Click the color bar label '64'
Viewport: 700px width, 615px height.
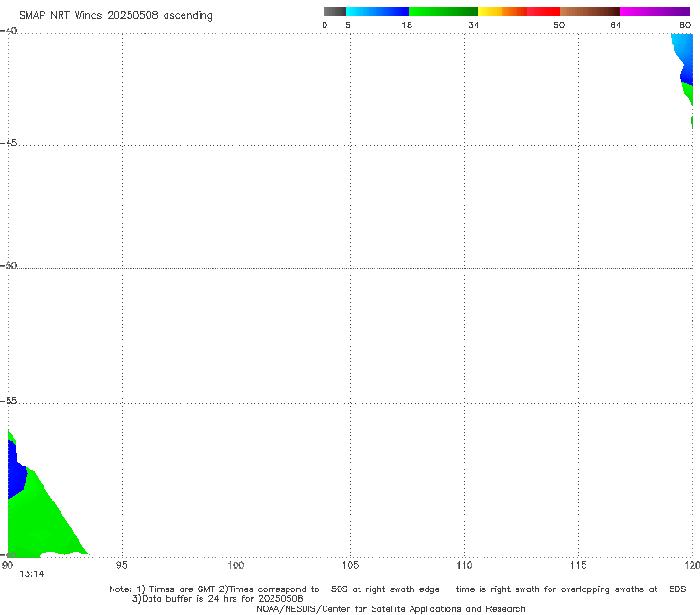[x=616, y=26]
